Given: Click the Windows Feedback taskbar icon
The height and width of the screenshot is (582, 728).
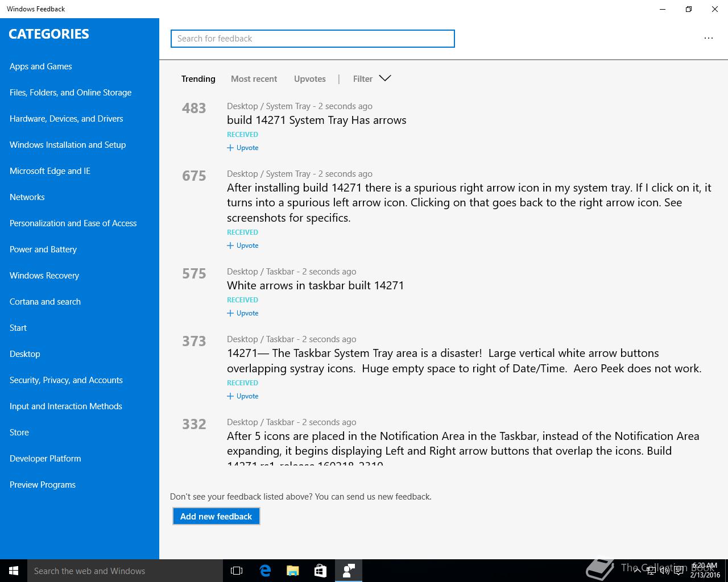Looking at the screenshot, I should (349, 571).
